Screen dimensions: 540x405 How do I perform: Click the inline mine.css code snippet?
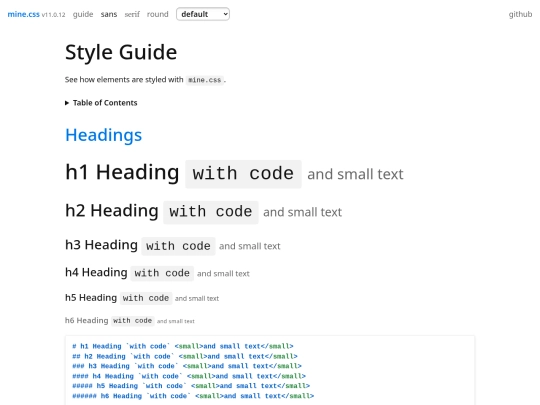(x=205, y=80)
